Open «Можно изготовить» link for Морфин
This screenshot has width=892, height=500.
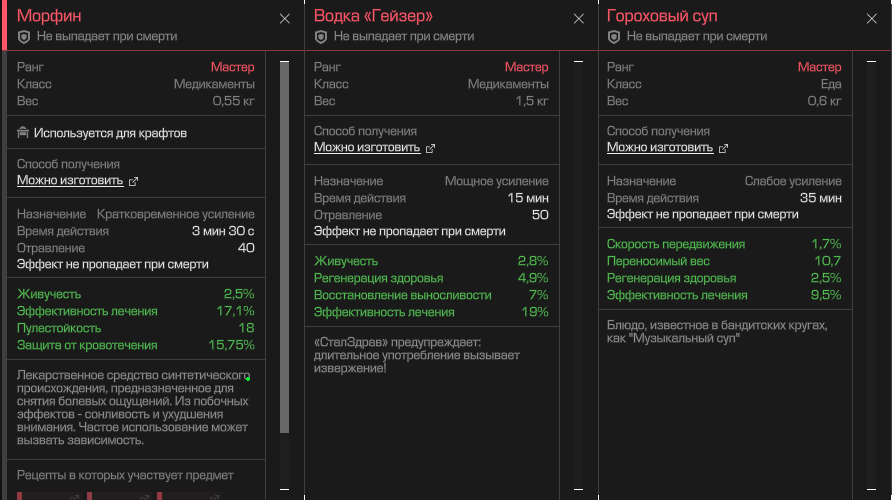[70, 181]
